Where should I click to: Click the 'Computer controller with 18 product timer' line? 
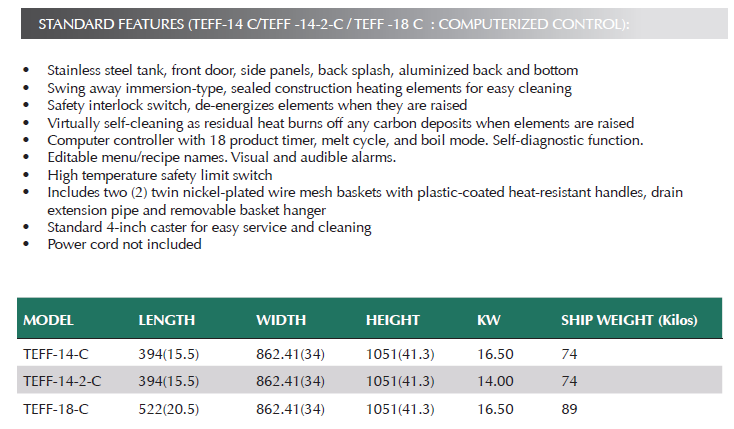[345, 140]
